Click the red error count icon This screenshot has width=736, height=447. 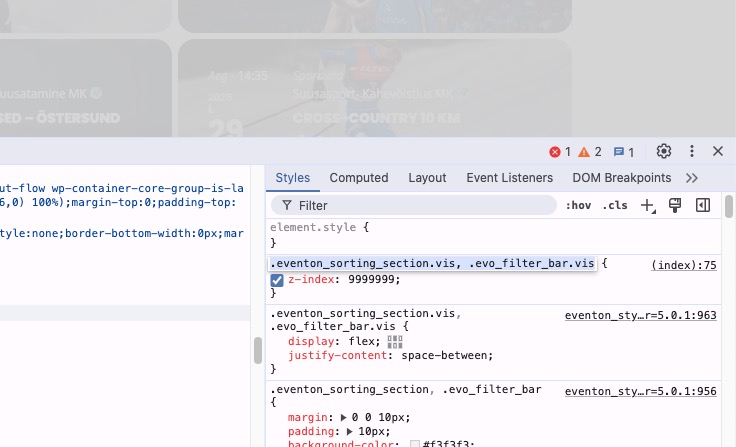point(555,152)
